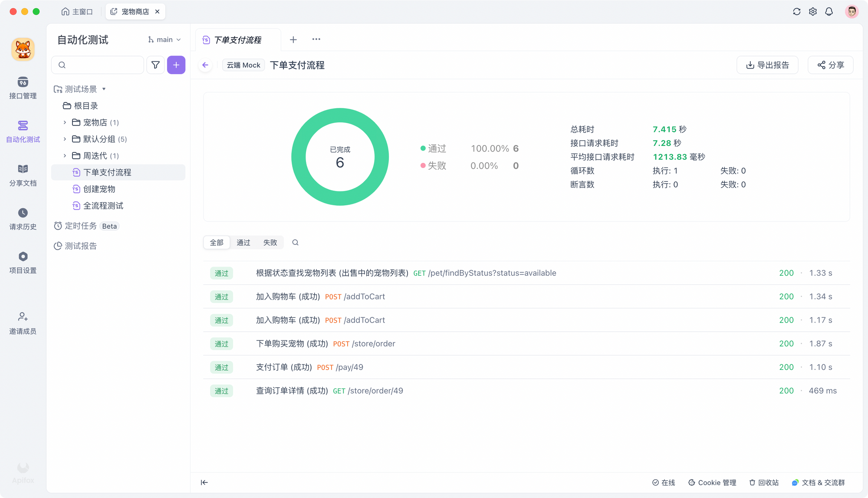Viewport: 868px width, 498px height.
Task: Click the 导出报告 button
Action: pyautogui.click(x=767, y=65)
